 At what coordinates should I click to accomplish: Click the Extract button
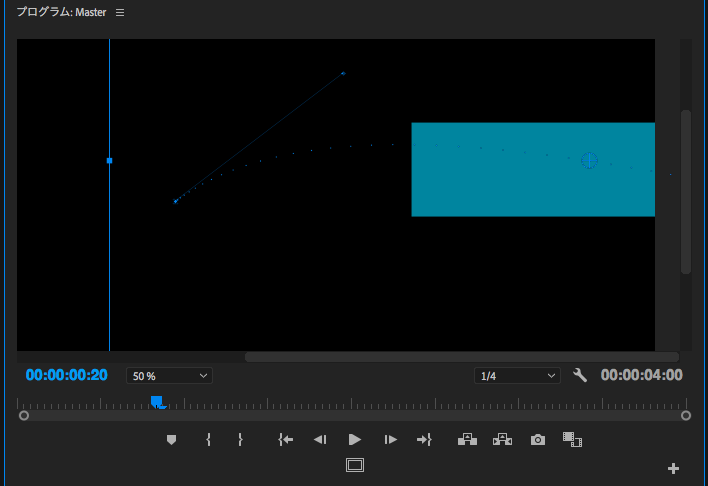[502, 439]
